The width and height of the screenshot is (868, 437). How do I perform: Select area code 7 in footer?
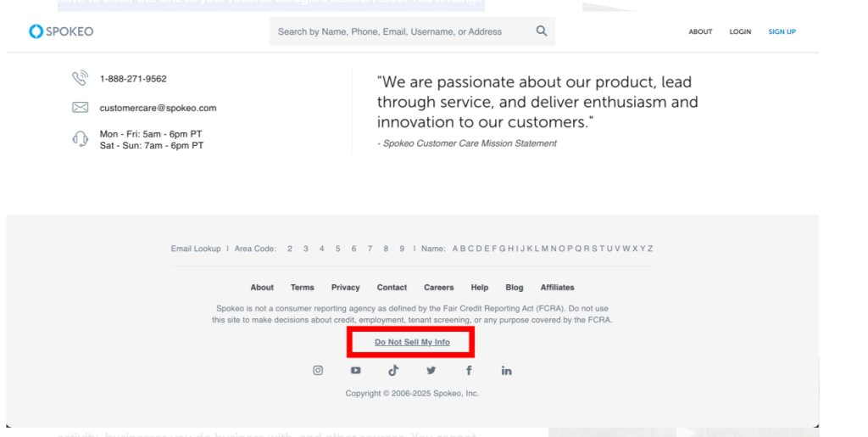pyautogui.click(x=370, y=249)
